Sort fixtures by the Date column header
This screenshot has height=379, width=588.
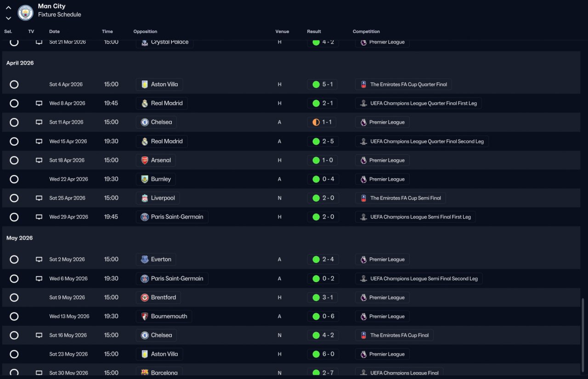(x=54, y=32)
